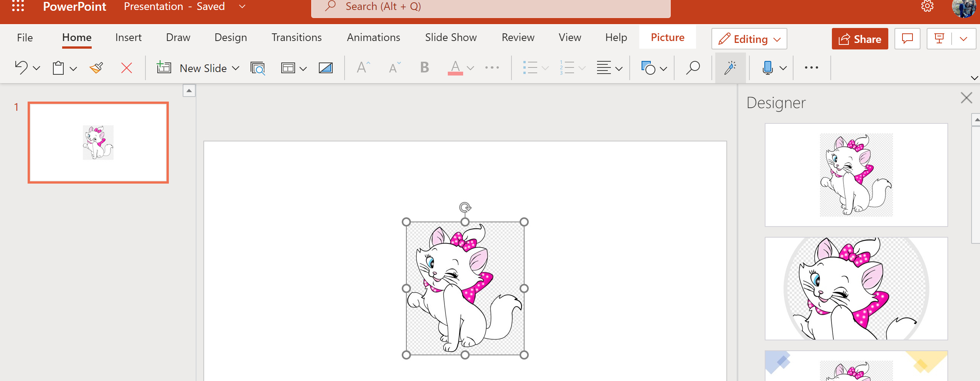The image size is (980, 381).
Task: Toggle bulleted list
Action: click(530, 67)
